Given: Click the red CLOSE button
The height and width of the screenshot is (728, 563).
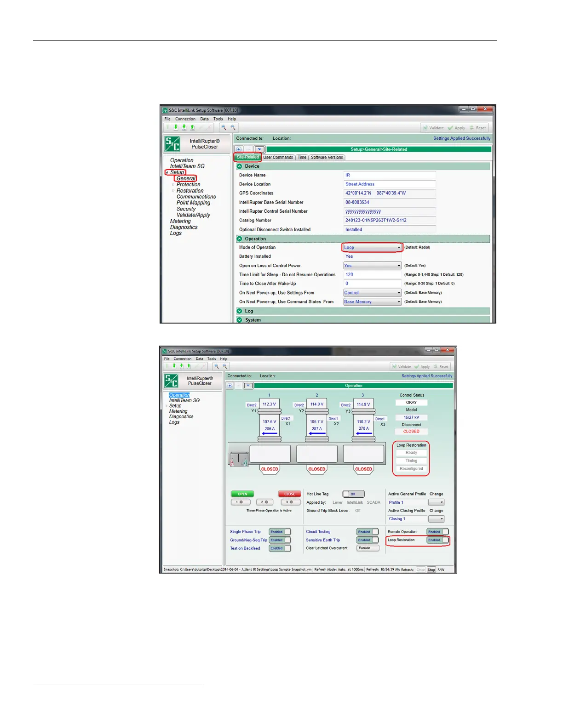Looking at the screenshot, I should [289, 494].
